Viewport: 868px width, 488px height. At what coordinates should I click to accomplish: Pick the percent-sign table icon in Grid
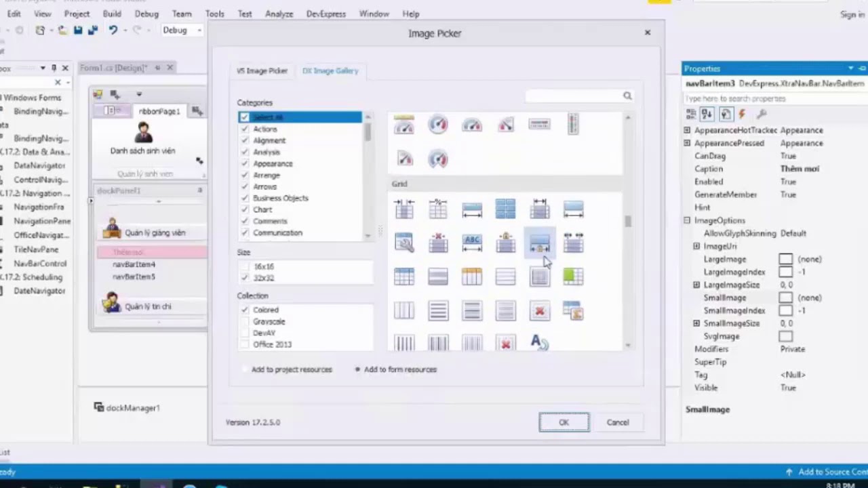coord(438,209)
